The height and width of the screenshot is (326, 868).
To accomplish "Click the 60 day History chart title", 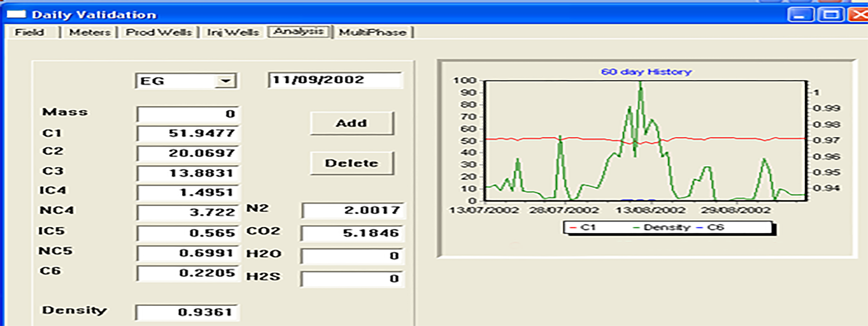I will (646, 72).
